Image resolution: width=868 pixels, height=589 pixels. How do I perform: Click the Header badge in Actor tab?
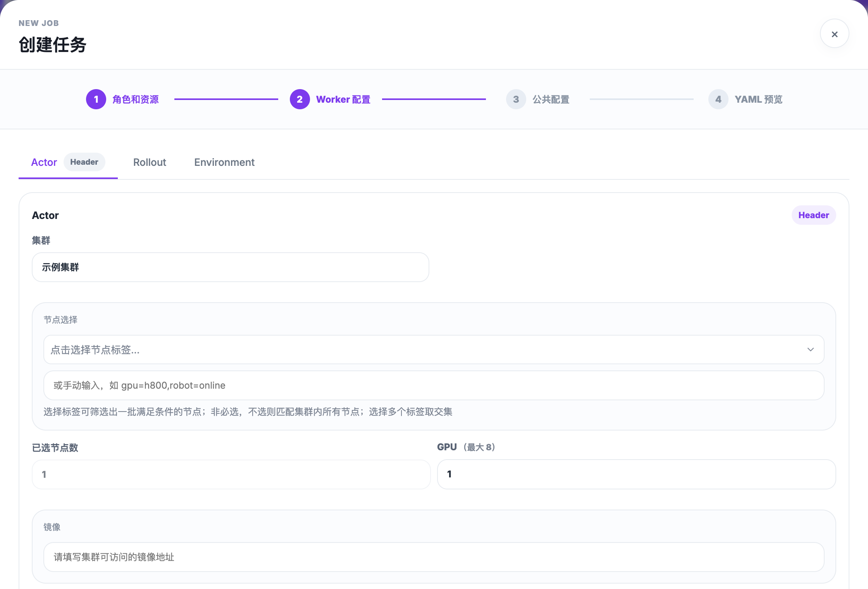(84, 162)
